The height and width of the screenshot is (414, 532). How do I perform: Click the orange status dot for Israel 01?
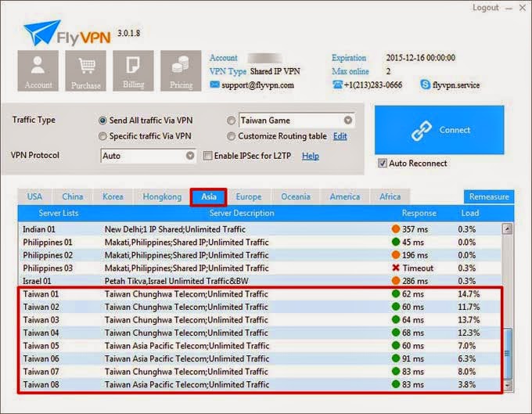[x=396, y=281]
